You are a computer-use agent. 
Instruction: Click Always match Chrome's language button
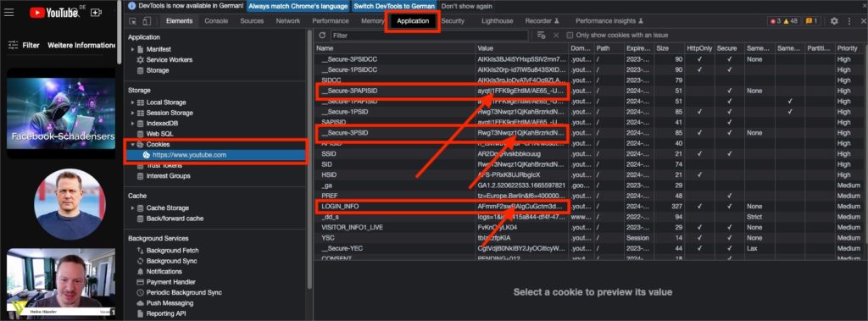coord(298,6)
